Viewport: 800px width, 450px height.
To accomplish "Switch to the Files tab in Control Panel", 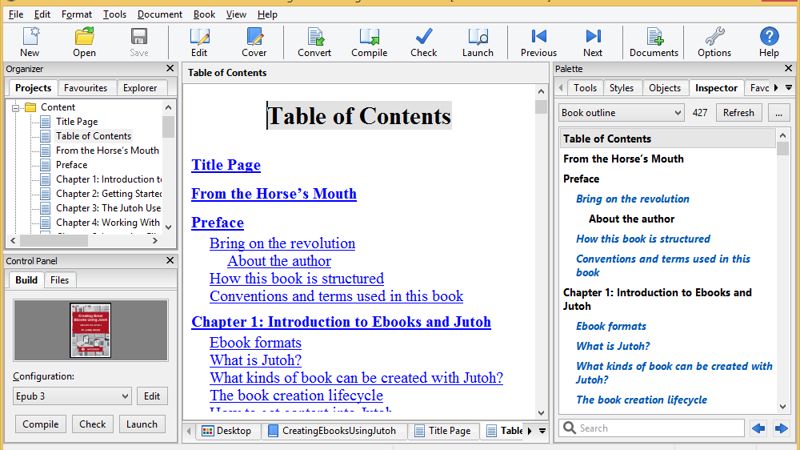I will (x=59, y=280).
